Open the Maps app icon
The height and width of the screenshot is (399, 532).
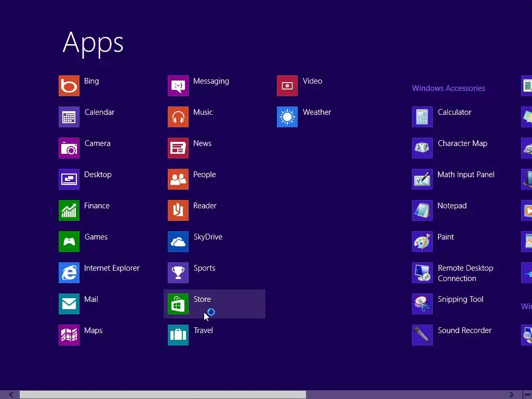pos(69,335)
